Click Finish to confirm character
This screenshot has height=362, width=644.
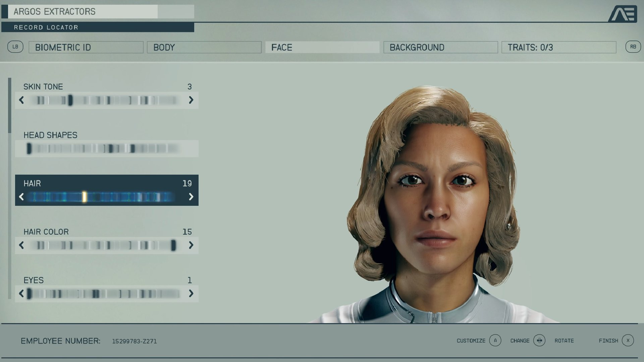[x=608, y=341]
